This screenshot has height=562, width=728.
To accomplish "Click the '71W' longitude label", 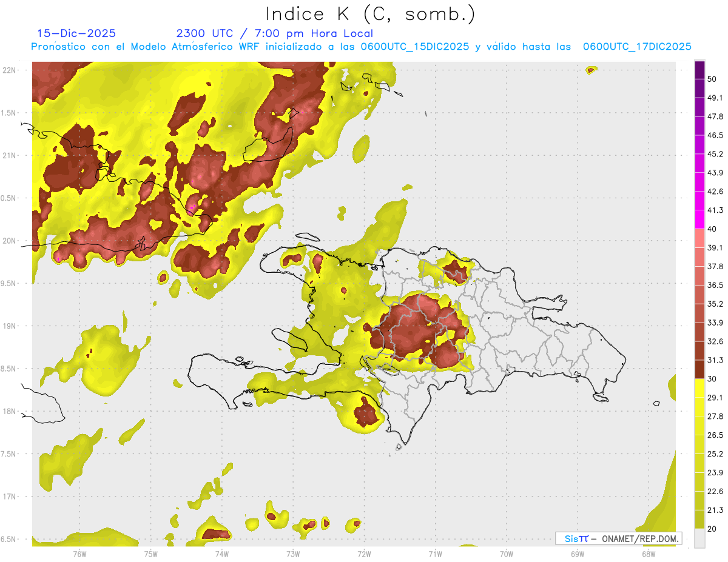I will click(x=435, y=554).
